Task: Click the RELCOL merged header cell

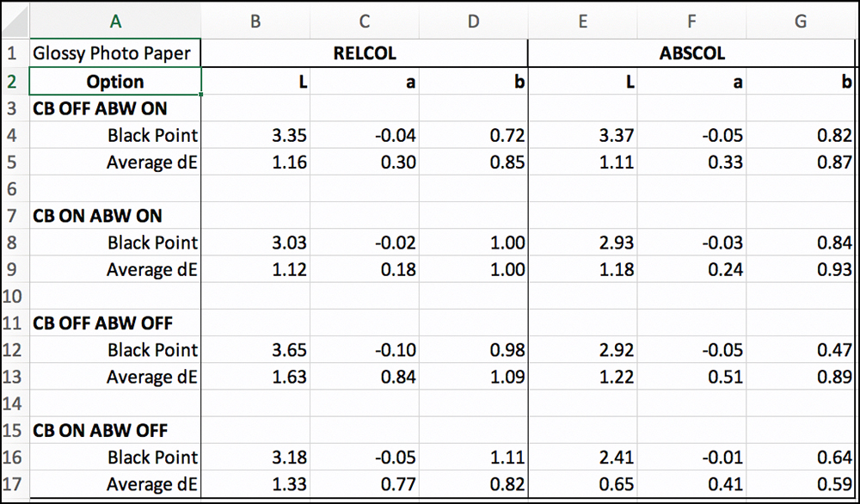Action: pos(365,53)
